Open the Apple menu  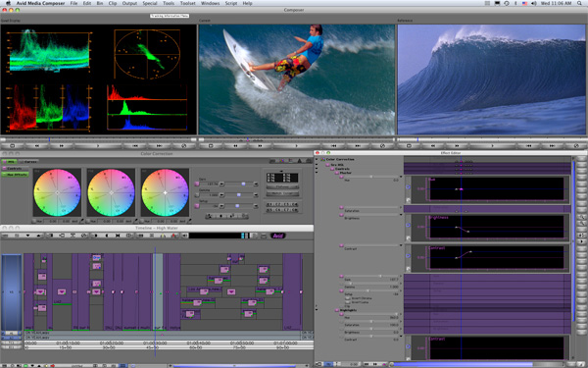(x=8, y=3)
